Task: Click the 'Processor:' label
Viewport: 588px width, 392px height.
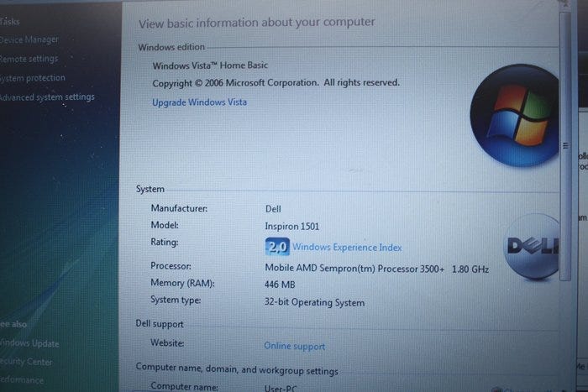Action: coord(171,266)
